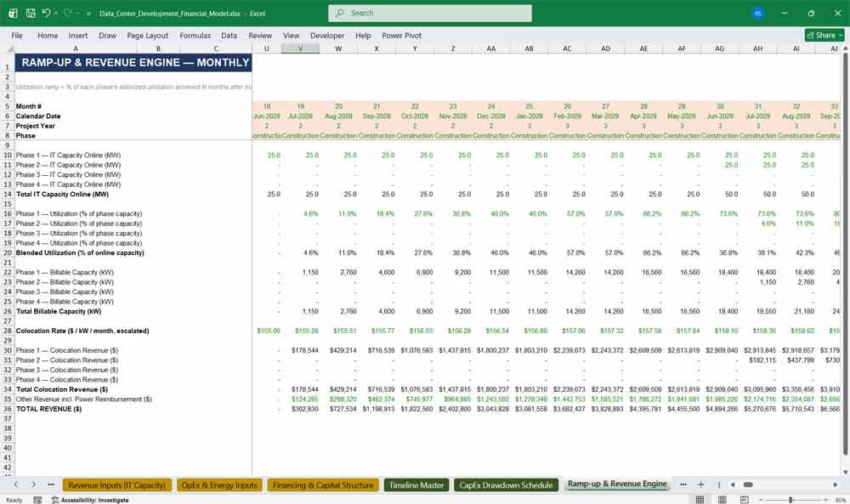Show hidden sheets via left ellipsis
Image resolution: width=850 pixels, height=504 pixels.
tap(51, 484)
